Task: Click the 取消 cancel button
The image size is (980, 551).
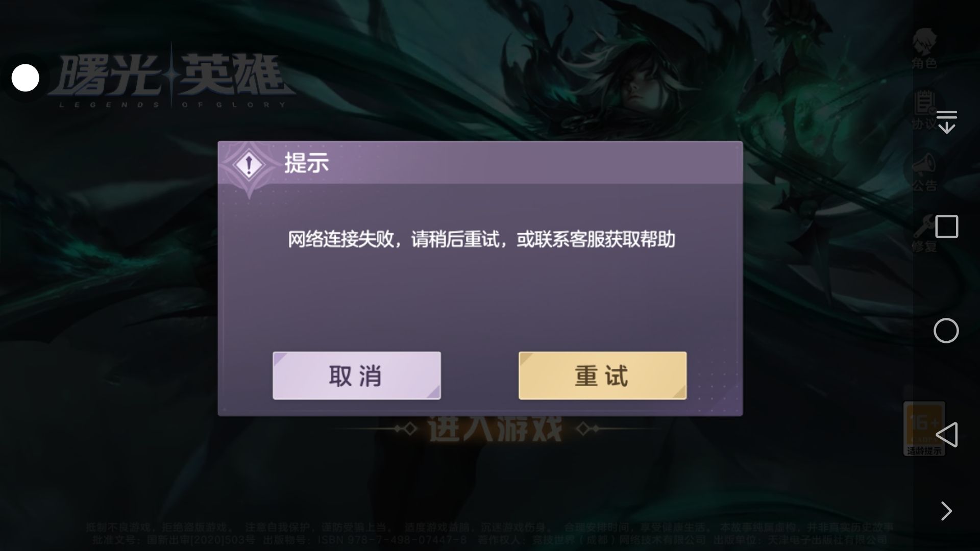Action: (356, 375)
